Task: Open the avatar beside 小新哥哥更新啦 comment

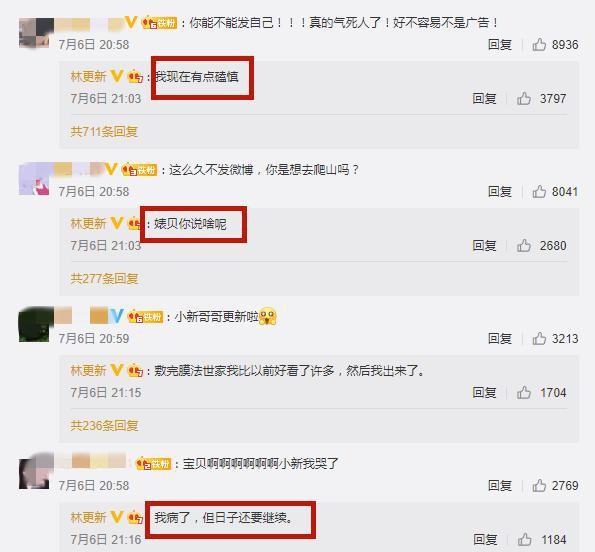Action: (x=36, y=324)
